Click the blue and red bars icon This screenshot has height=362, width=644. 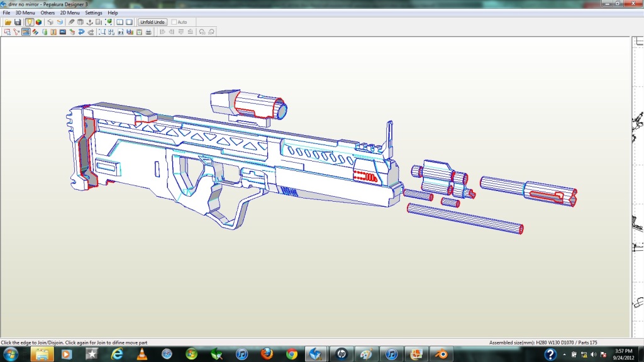(130, 32)
